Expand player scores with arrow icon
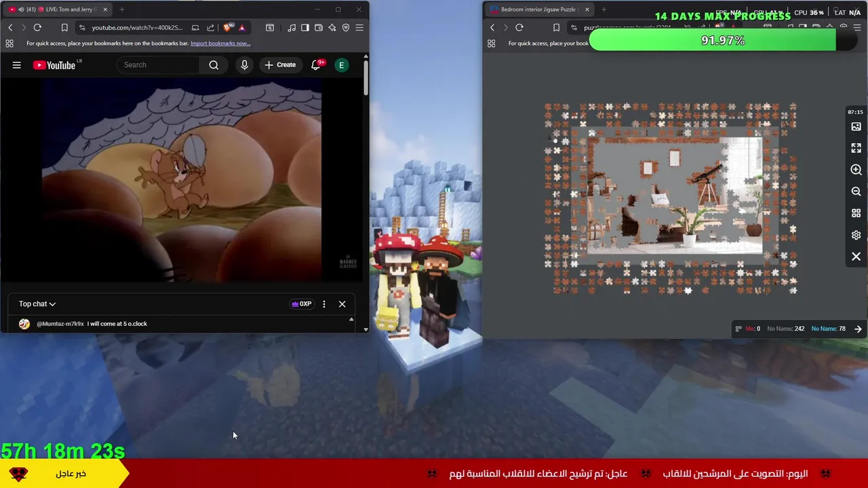This screenshot has width=868, height=488. (859, 329)
